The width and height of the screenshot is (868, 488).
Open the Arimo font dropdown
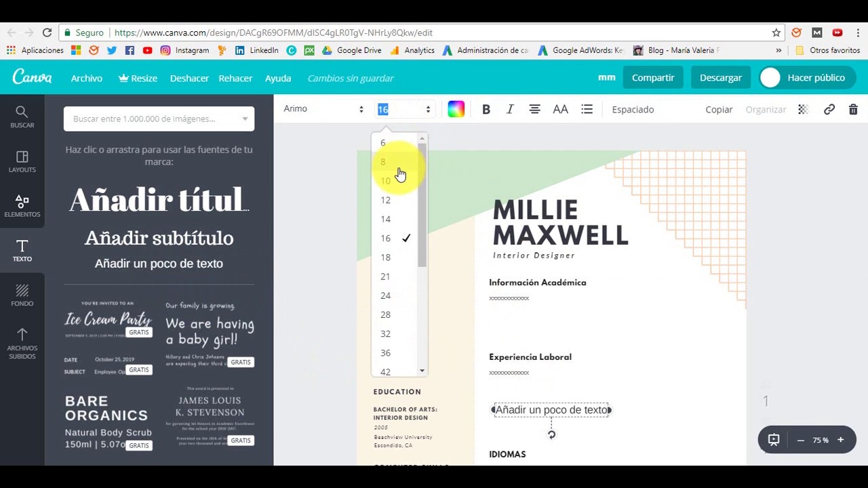pyautogui.click(x=323, y=109)
